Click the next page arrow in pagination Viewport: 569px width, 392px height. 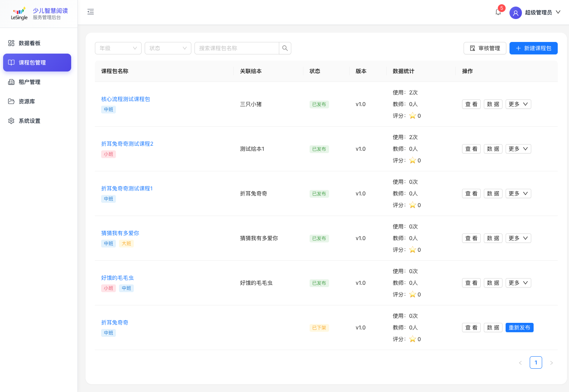coord(551,363)
